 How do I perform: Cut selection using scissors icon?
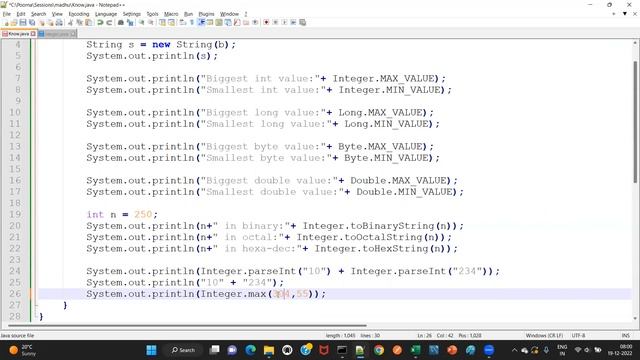coord(70,22)
